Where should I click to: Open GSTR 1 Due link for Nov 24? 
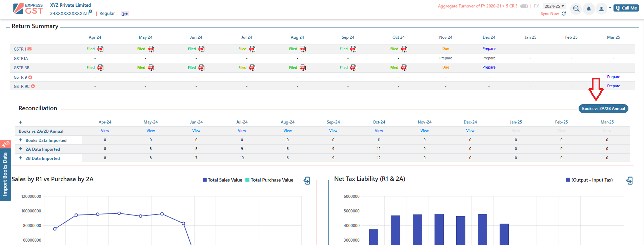[445, 49]
